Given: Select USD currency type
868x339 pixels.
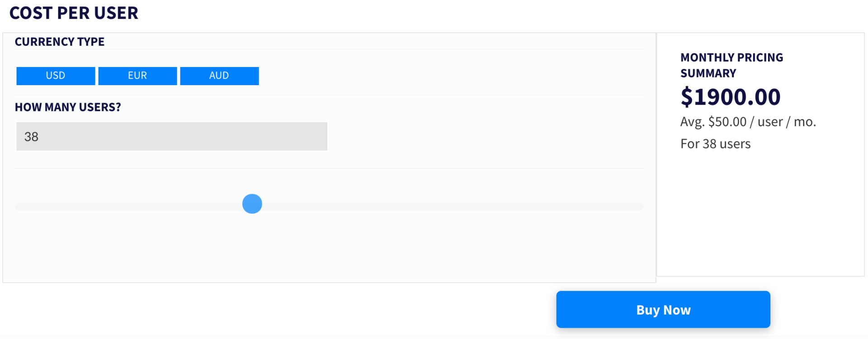Looking at the screenshot, I should point(56,76).
